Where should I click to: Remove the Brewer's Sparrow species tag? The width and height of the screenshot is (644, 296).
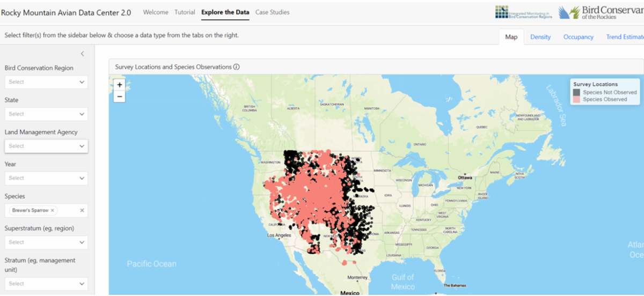53,210
